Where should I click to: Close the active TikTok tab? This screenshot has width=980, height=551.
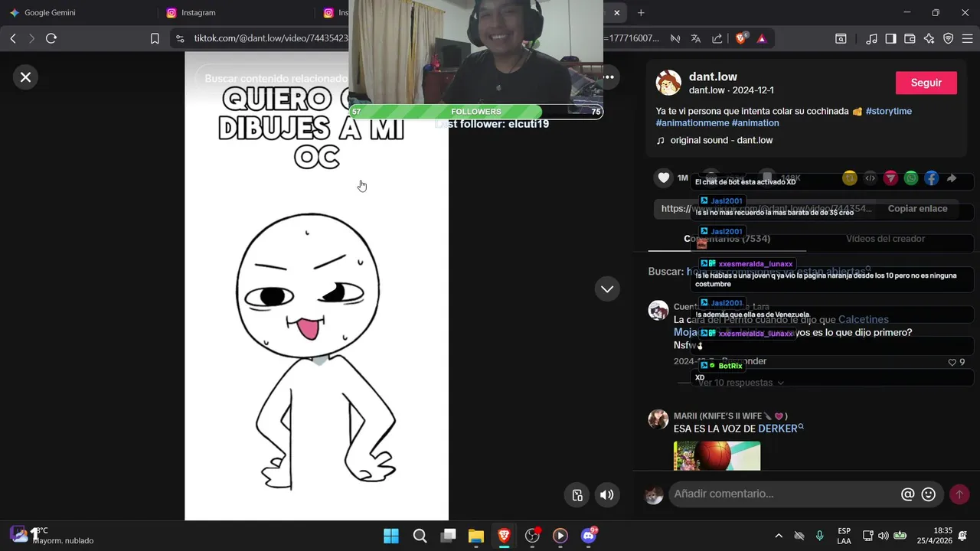pyautogui.click(x=617, y=13)
